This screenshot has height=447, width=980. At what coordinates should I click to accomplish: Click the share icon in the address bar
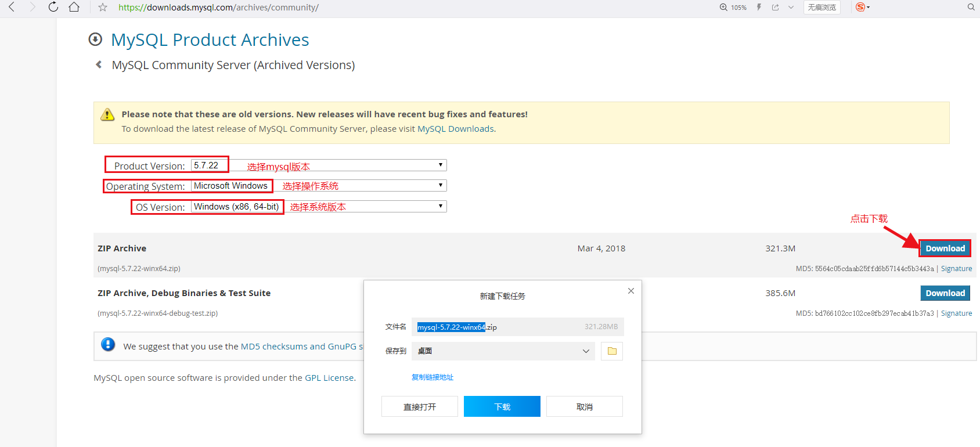[775, 8]
